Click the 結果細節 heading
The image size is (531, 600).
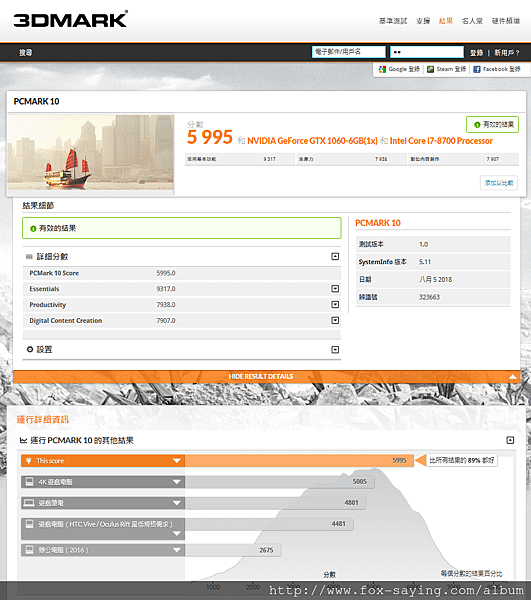pos(38,206)
